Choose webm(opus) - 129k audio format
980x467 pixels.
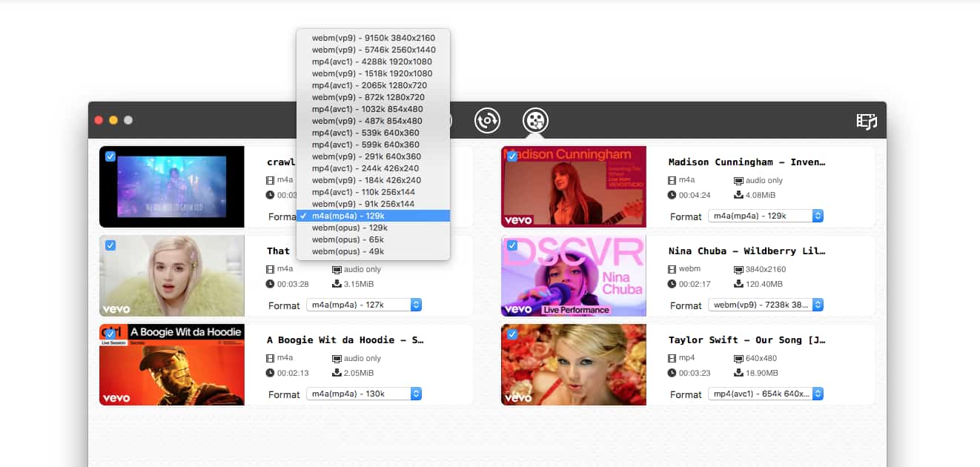pos(373,228)
